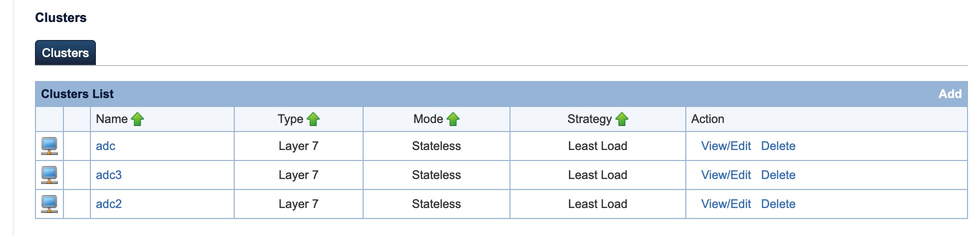Open the adc cluster name link

pyautogui.click(x=105, y=146)
